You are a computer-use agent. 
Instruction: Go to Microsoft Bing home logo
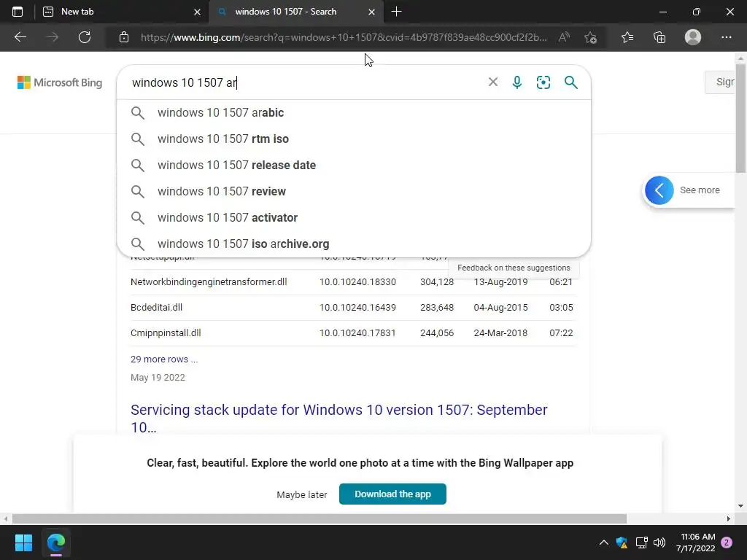click(x=60, y=82)
